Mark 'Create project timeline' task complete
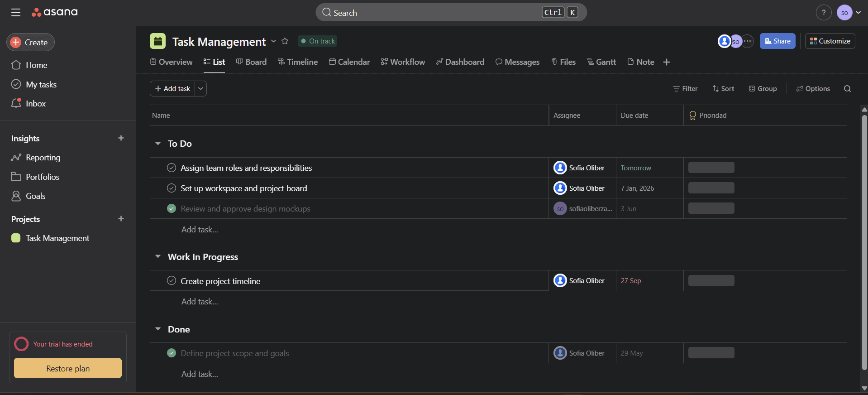The height and width of the screenshot is (395, 868). tap(172, 281)
